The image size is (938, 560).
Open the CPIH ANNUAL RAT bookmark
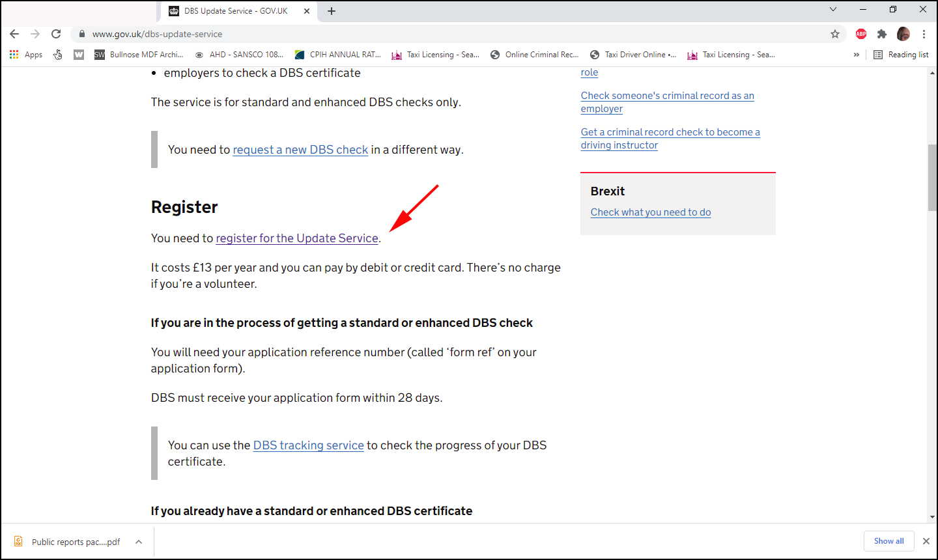(x=338, y=55)
